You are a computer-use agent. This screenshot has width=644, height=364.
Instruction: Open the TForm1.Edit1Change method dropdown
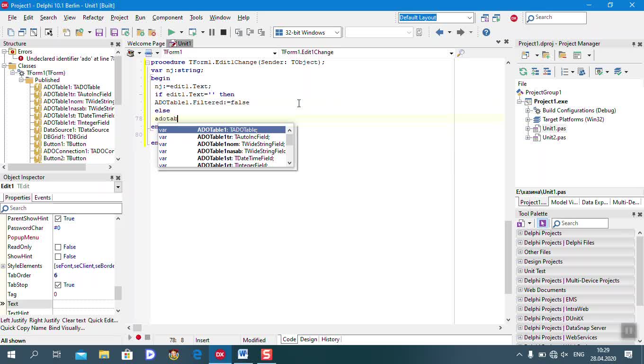coord(451,53)
